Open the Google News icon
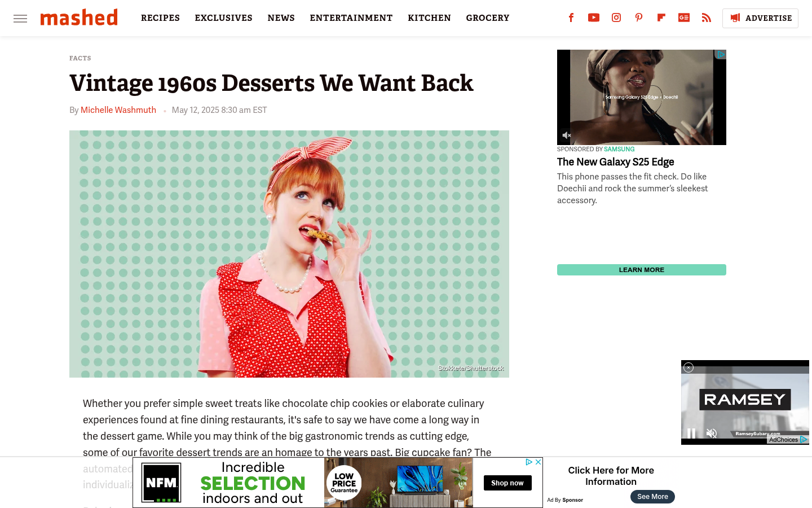The height and width of the screenshot is (508, 812). 684,17
